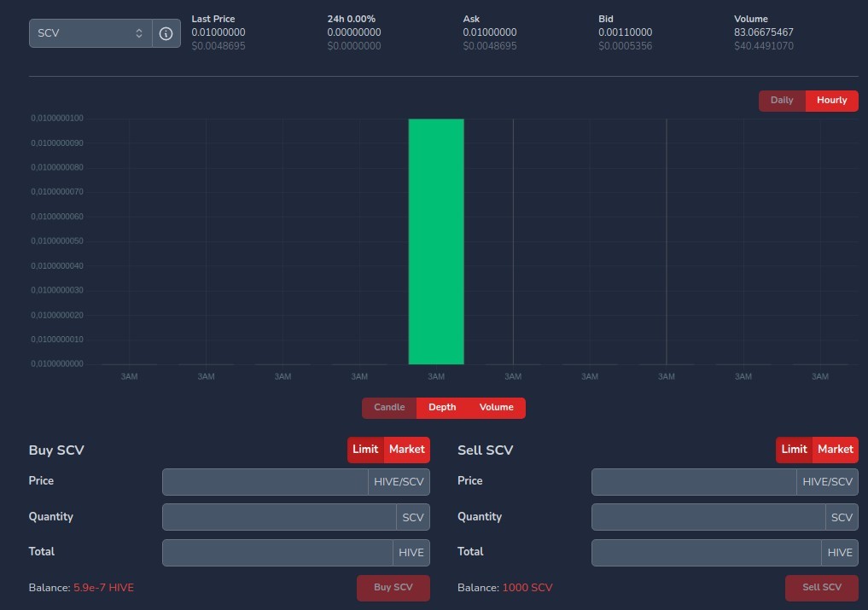The height and width of the screenshot is (610, 868).
Task: Click the up-down arrows in the SCV selector
Action: 139,33
